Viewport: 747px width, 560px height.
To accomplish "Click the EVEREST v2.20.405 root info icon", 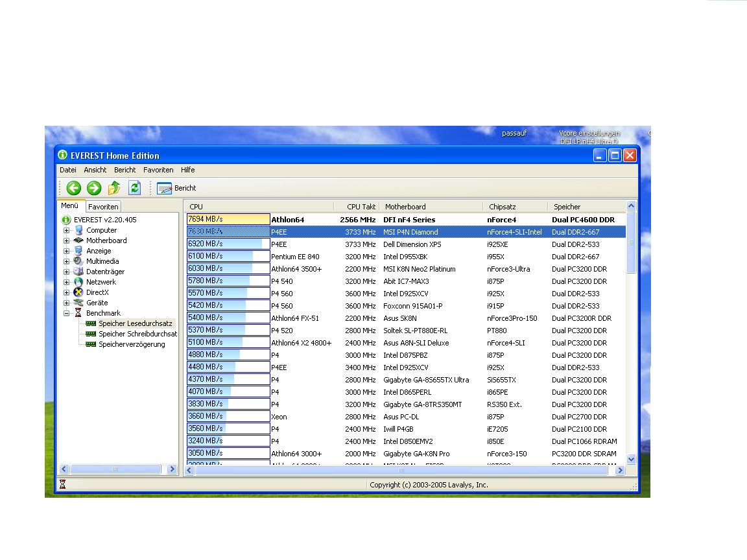I will click(x=66, y=220).
